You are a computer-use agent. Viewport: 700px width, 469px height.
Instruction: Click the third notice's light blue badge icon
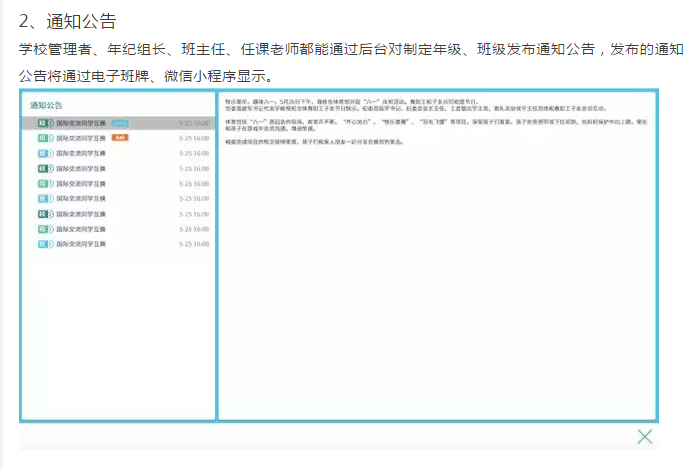pos(42,153)
